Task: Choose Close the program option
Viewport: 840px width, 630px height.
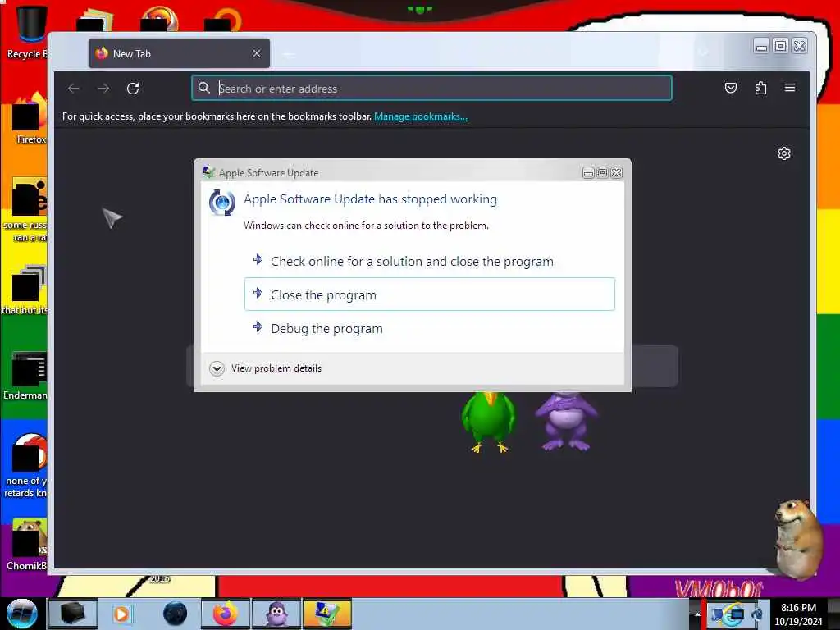Action: click(430, 294)
